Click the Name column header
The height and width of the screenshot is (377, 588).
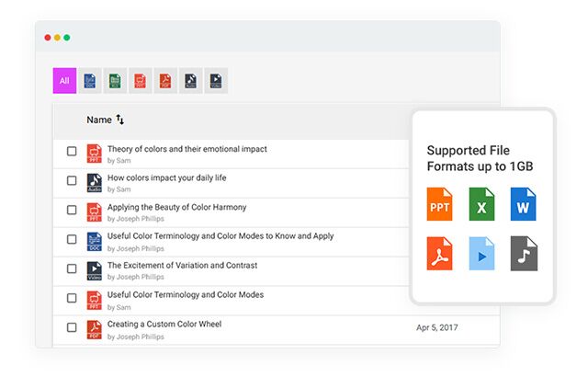(98, 120)
